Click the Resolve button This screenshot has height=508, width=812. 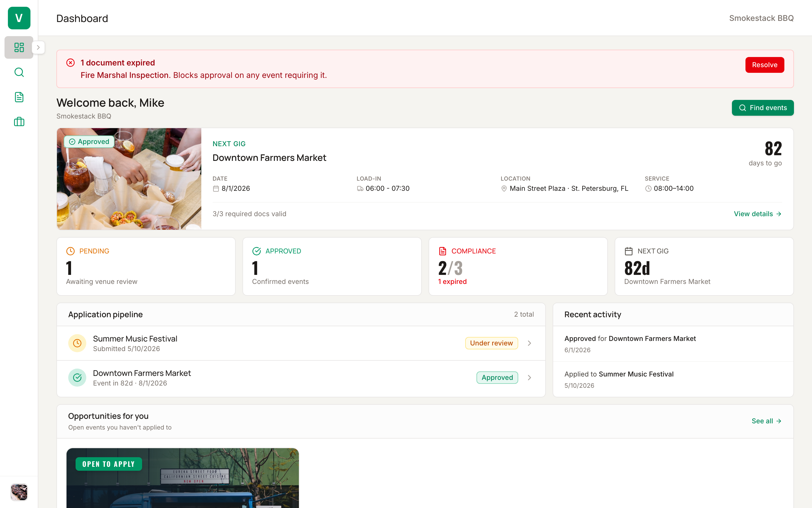tap(764, 65)
